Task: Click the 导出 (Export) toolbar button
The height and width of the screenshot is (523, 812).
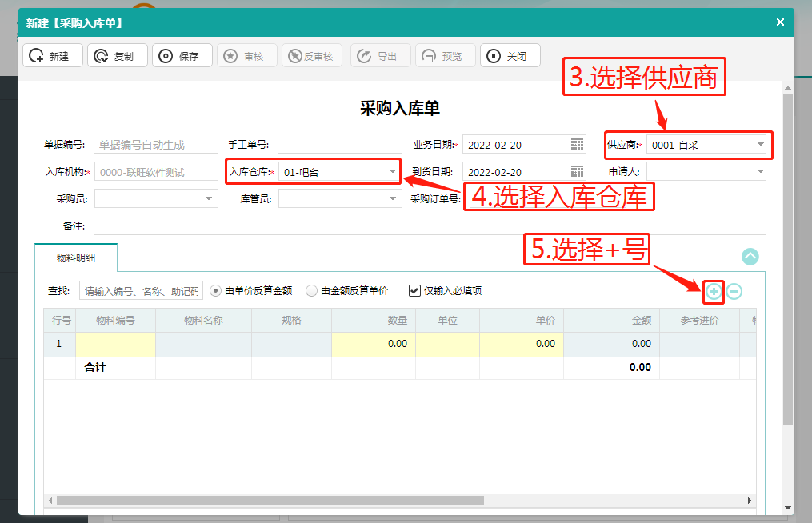Action: point(381,56)
